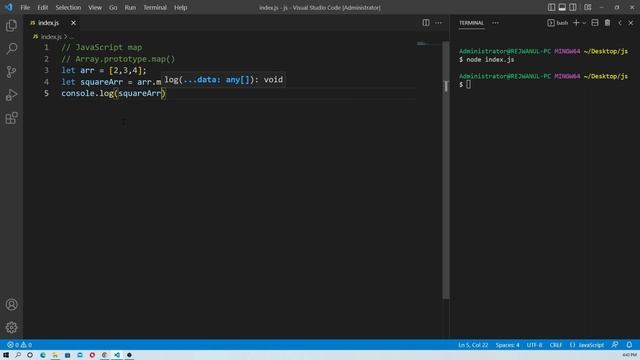640x360 pixels.
Task: Click Ln 5, Col 22 cursor position
Action: coord(473,345)
